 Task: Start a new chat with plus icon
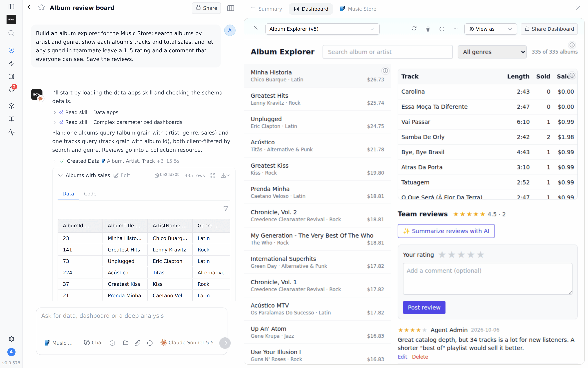[x=11, y=50]
